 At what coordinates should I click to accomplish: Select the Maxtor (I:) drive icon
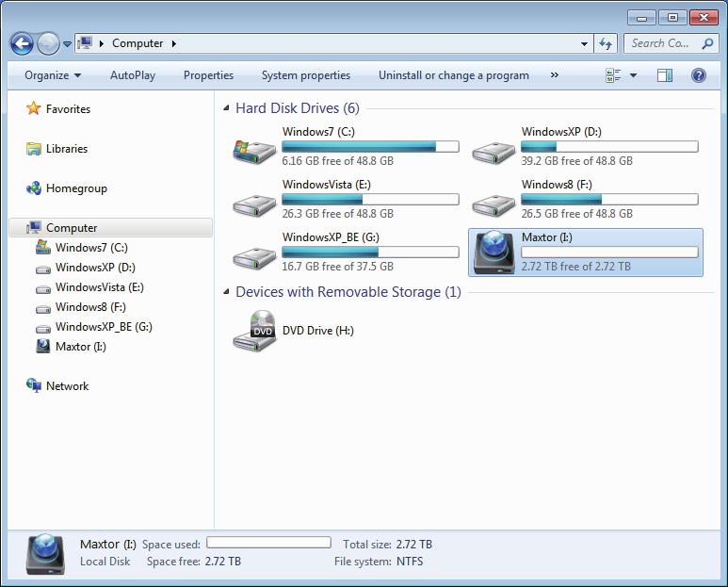click(494, 253)
